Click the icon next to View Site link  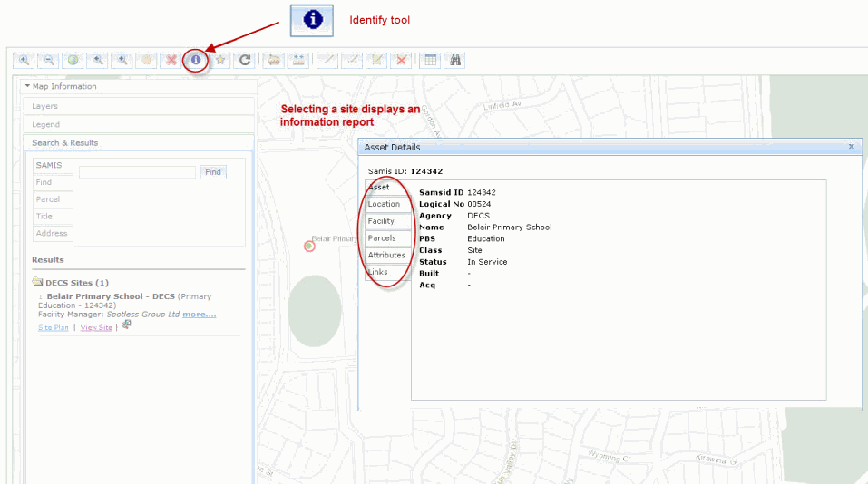coord(126,324)
